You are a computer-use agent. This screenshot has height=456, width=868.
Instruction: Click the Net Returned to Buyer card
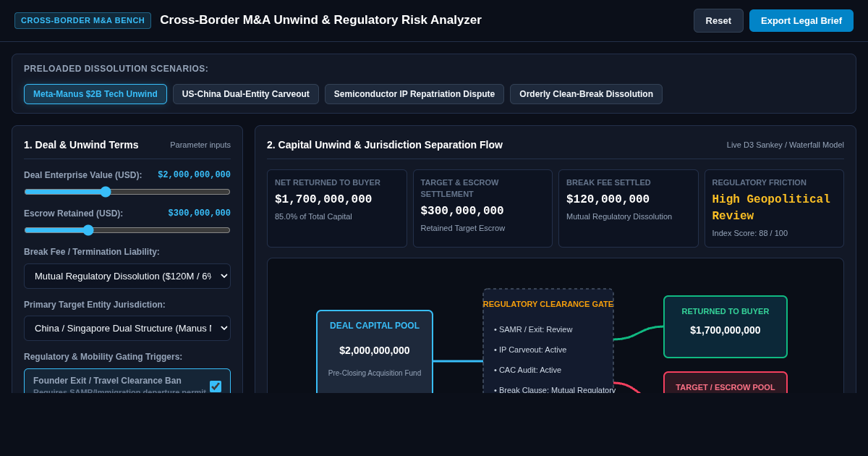tap(337, 208)
